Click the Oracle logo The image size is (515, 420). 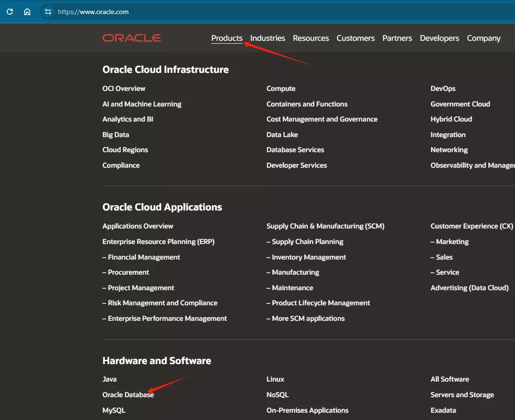click(x=132, y=38)
